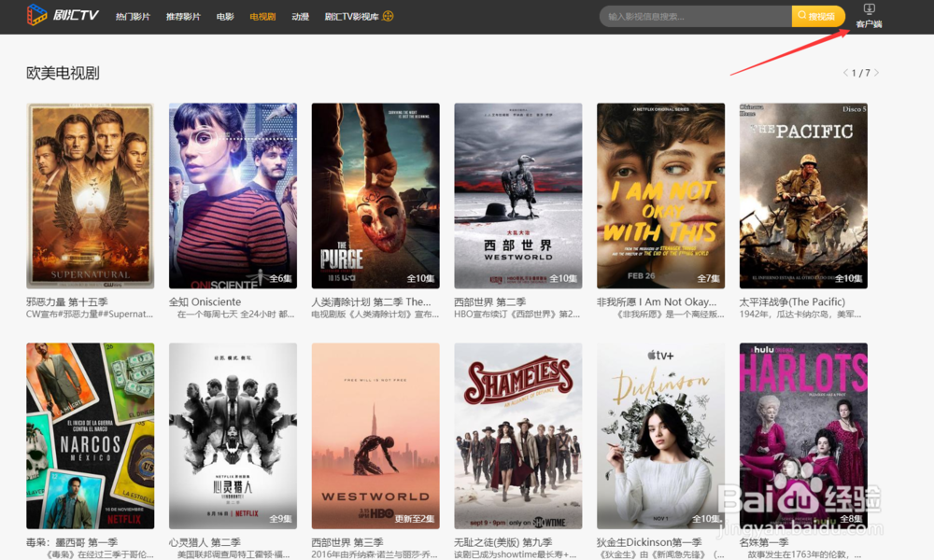Click title link 非我所愿 I Am Not Okay

(657, 301)
